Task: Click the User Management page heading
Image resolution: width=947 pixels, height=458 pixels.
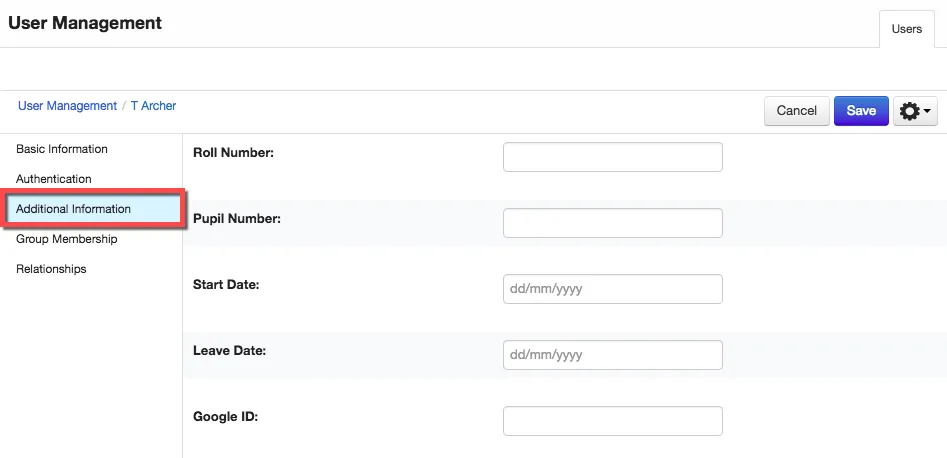Action: click(x=85, y=23)
